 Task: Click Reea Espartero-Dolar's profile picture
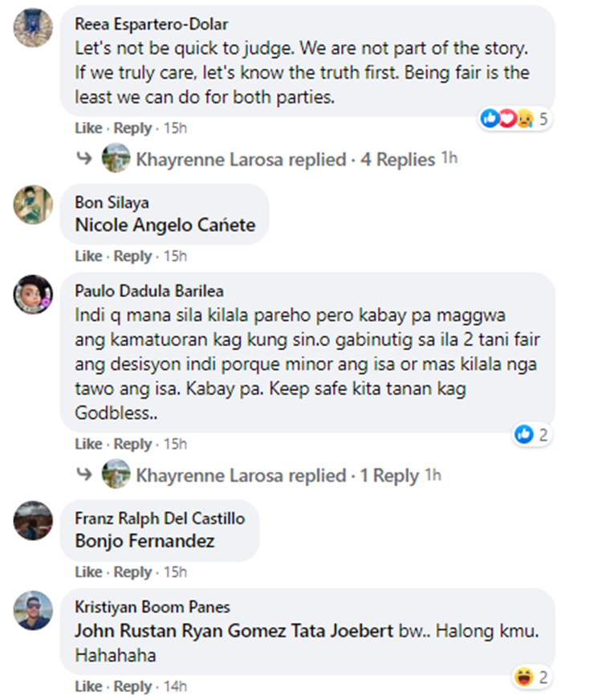33,28
